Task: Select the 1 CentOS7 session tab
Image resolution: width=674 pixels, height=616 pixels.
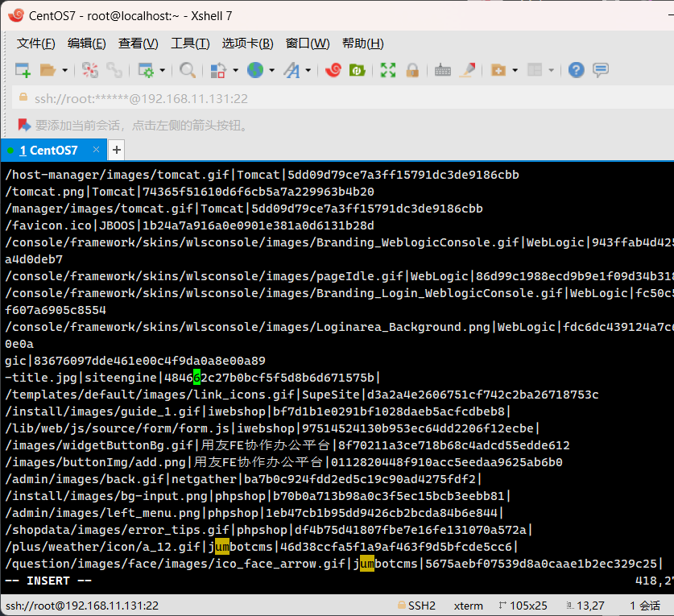Action: pos(48,150)
